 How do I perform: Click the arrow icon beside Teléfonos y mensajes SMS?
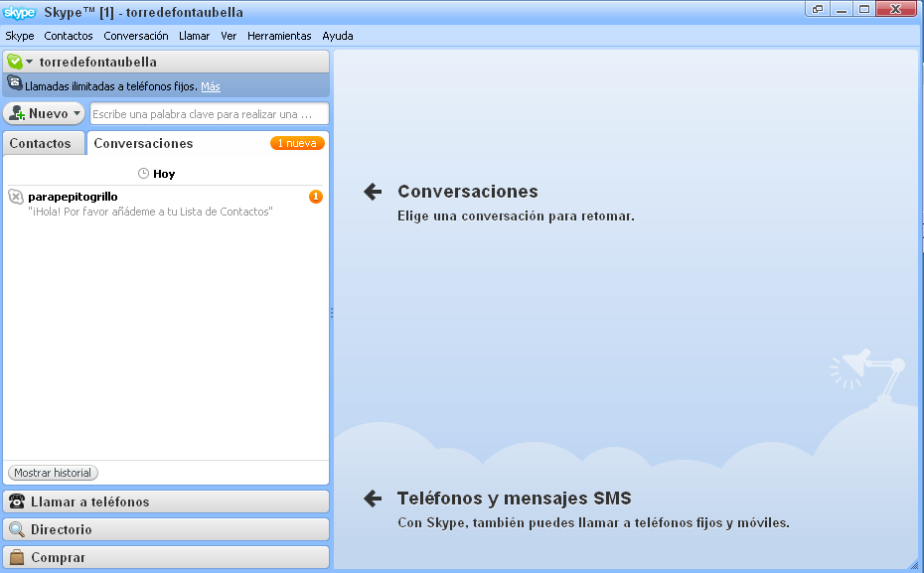pyautogui.click(x=373, y=499)
